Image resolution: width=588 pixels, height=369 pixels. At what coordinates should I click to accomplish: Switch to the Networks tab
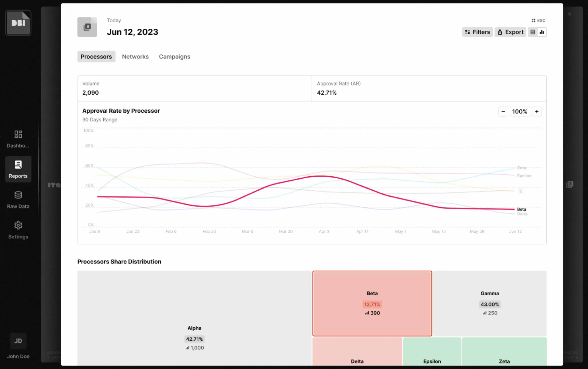pyautogui.click(x=135, y=57)
